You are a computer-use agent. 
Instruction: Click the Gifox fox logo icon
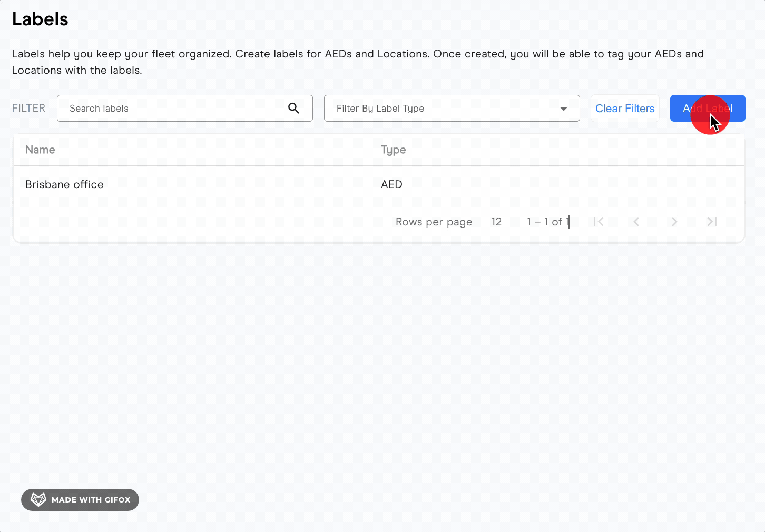click(38, 499)
